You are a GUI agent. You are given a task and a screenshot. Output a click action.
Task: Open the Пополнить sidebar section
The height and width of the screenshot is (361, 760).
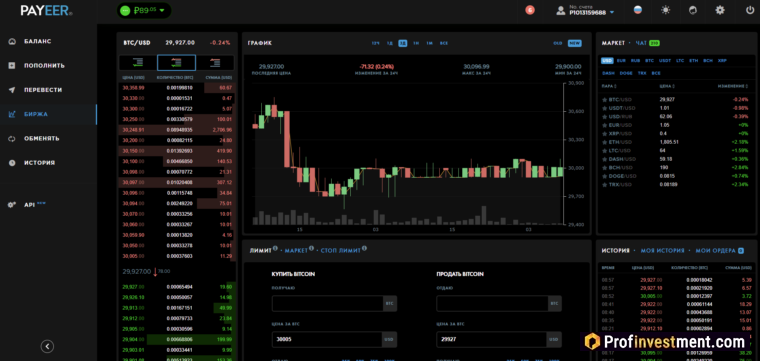pos(44,66)
